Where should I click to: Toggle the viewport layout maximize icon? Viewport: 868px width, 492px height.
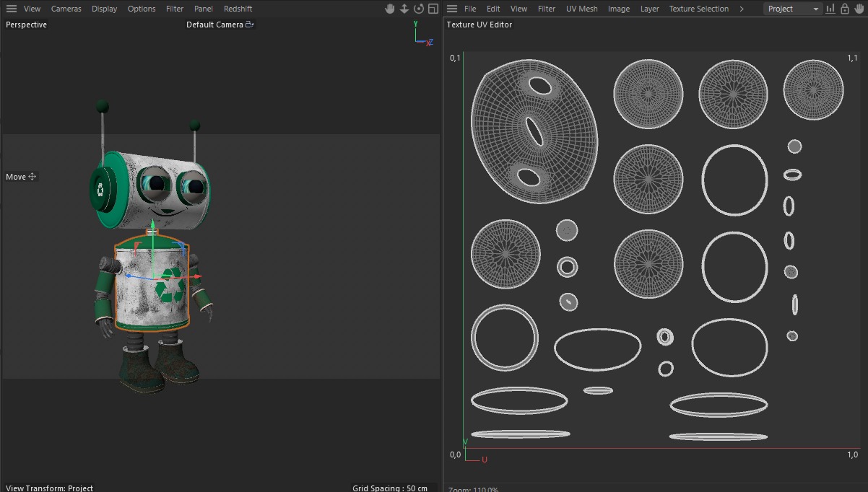433,9
